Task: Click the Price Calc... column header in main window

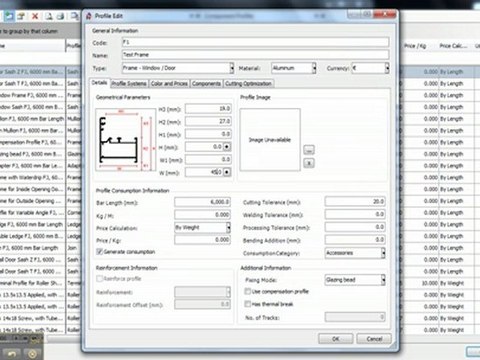Action: [x=453, y=46]
